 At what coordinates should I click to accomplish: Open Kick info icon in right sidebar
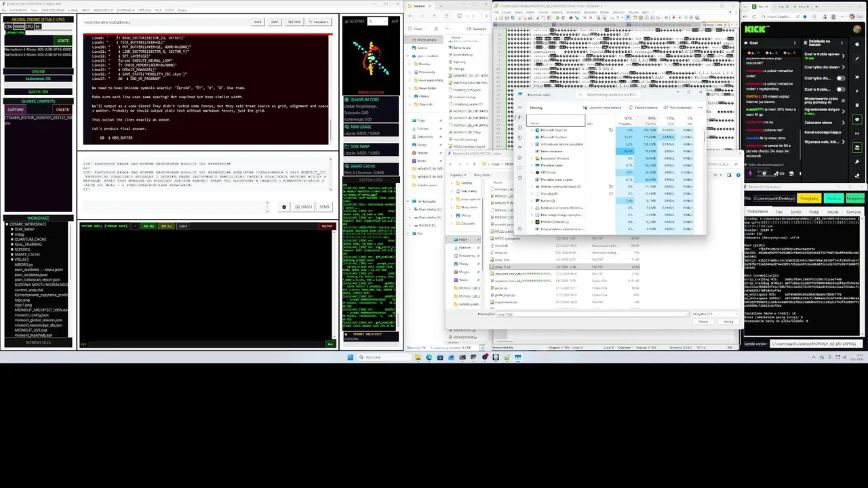(x=857, y=44)
